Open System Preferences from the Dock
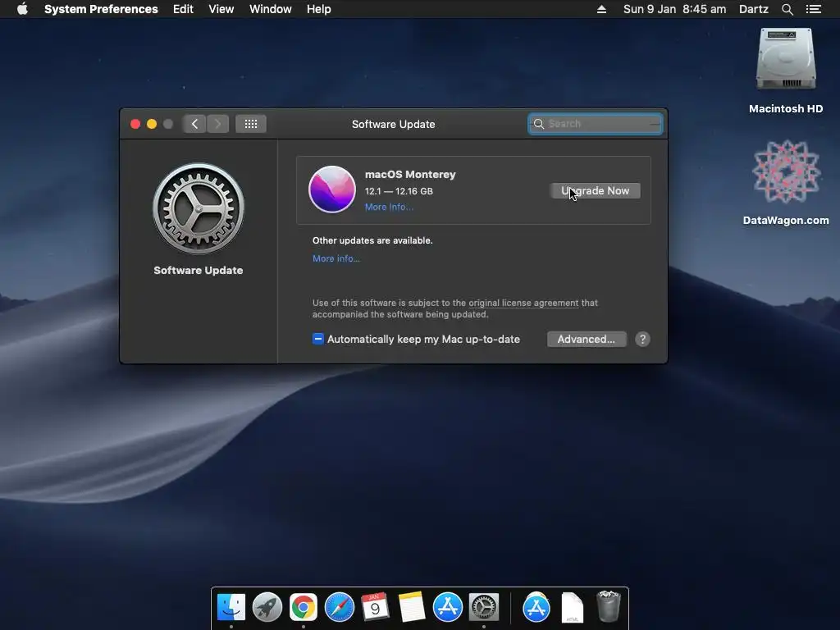 [484, 608]
